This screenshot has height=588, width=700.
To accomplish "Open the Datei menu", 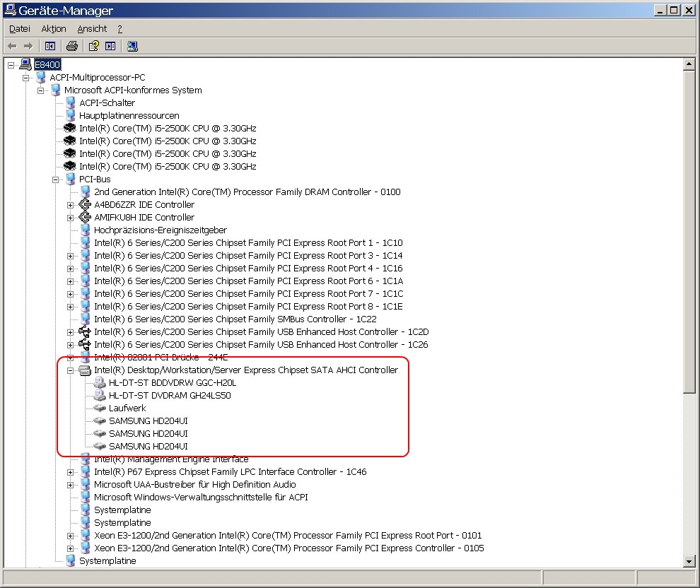I will [20, 28].
